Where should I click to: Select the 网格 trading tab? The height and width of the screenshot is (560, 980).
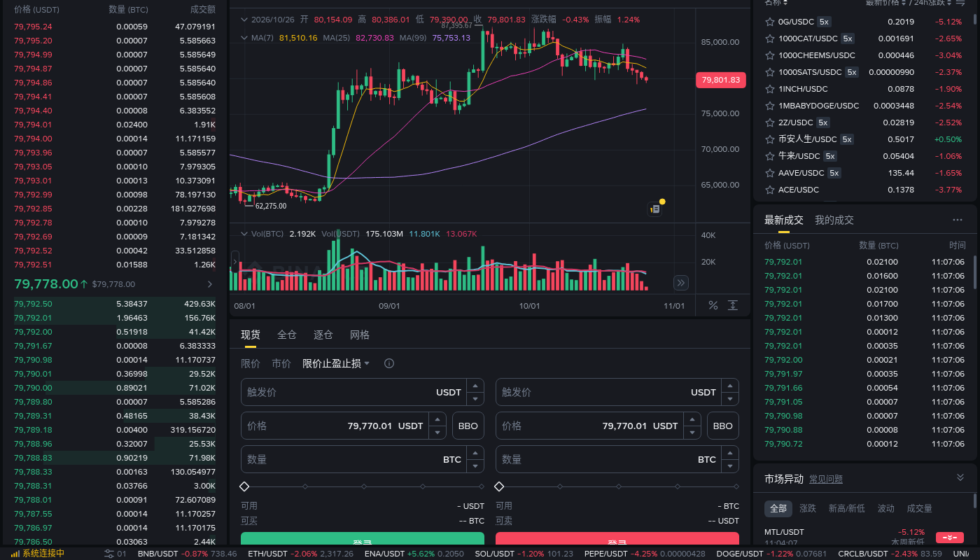click(360, 335)
